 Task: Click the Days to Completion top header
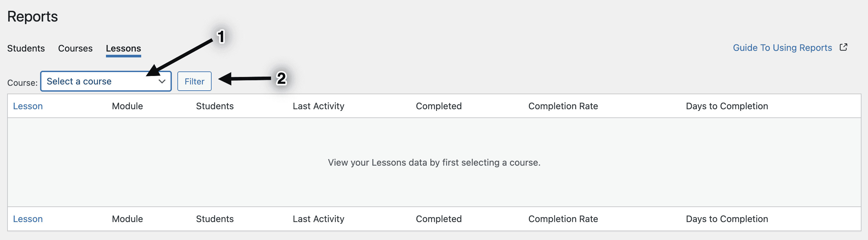pos(727,106)
